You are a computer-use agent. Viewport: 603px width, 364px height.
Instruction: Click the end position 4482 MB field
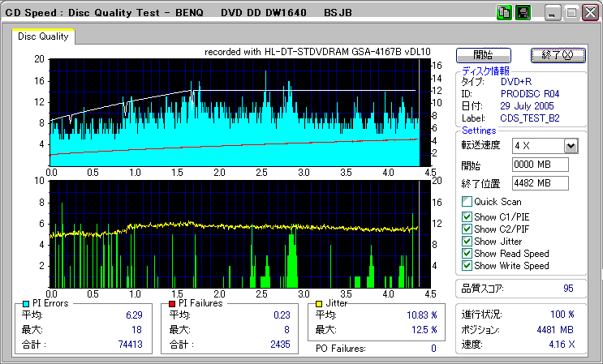coord(540,182)
